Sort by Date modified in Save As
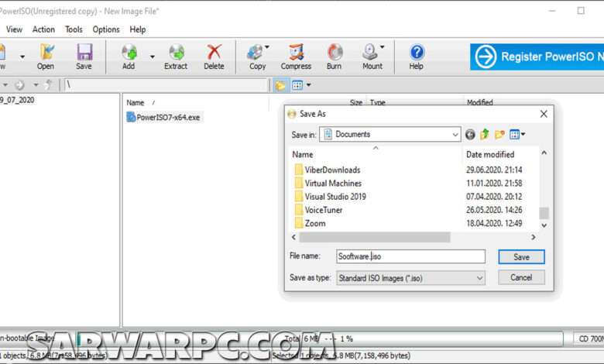This screenshot has height=364, width=604. coord(490,154)
